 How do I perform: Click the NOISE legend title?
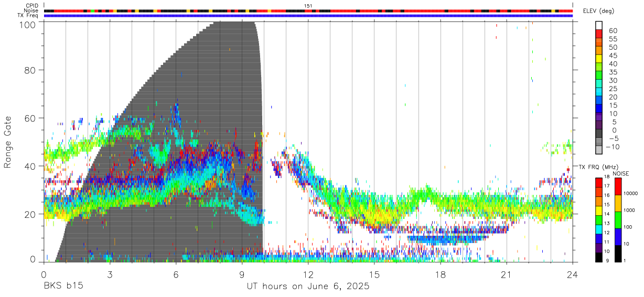620,173
